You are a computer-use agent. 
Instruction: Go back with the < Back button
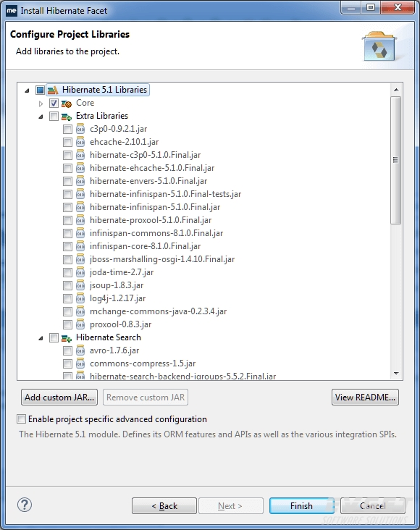coord(164,506)
